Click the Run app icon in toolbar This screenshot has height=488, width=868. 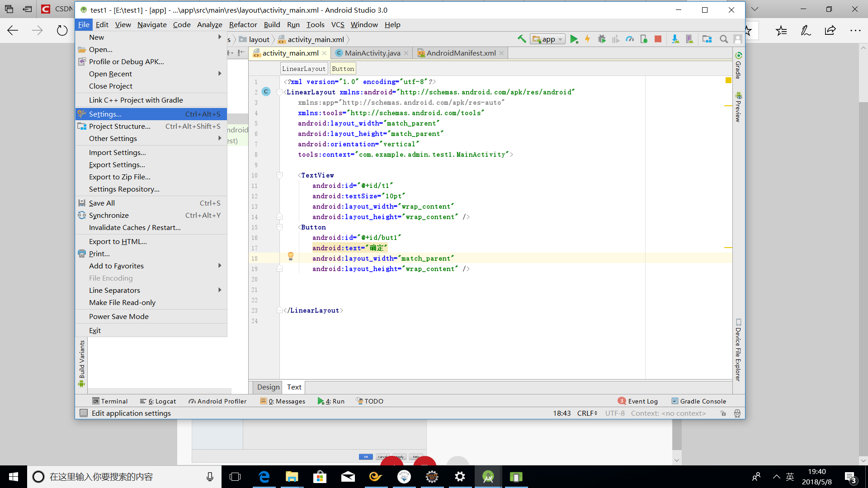pyautogui.click(x=574, y=39)
